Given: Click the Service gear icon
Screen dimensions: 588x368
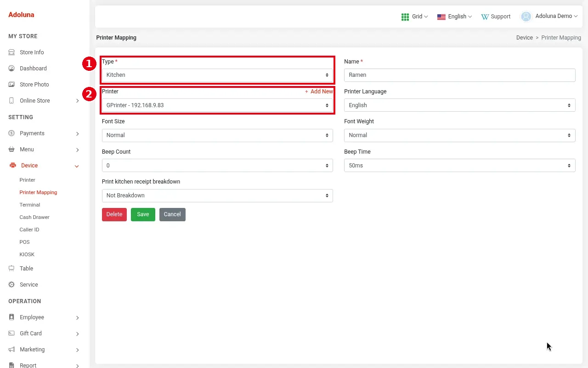Looking at the screenshot, I should coord(11,285).
